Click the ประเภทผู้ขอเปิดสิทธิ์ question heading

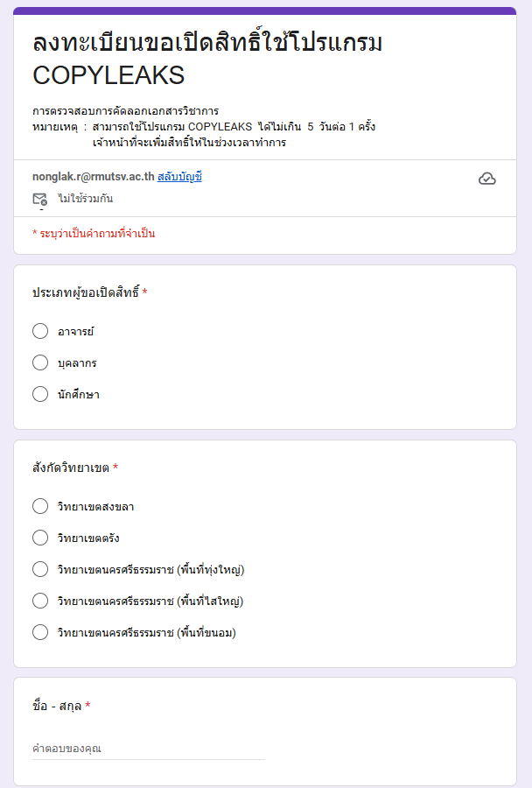pyautogui.click(x=87, y=292)
